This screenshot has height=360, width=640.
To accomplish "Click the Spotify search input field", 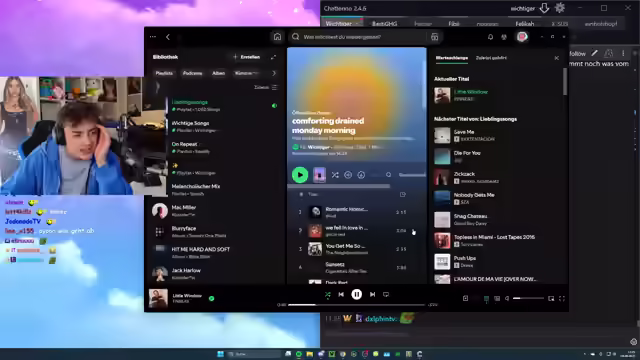I will [x=359, y=37].
